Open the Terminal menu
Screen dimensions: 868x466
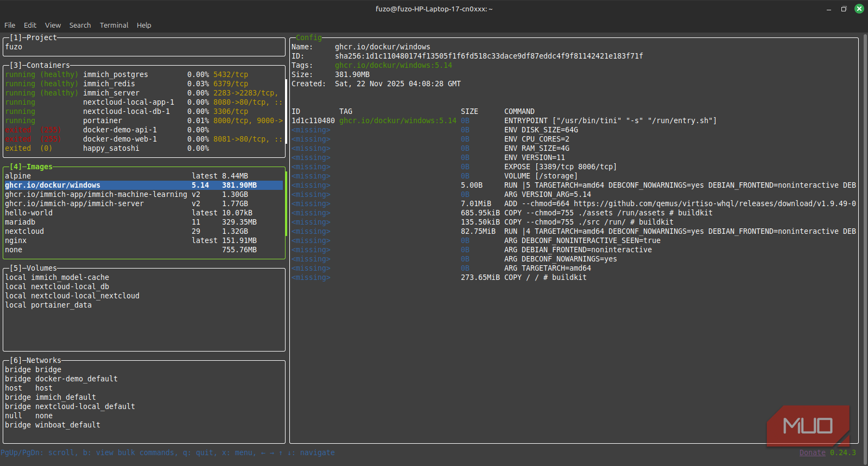point(114,25)
